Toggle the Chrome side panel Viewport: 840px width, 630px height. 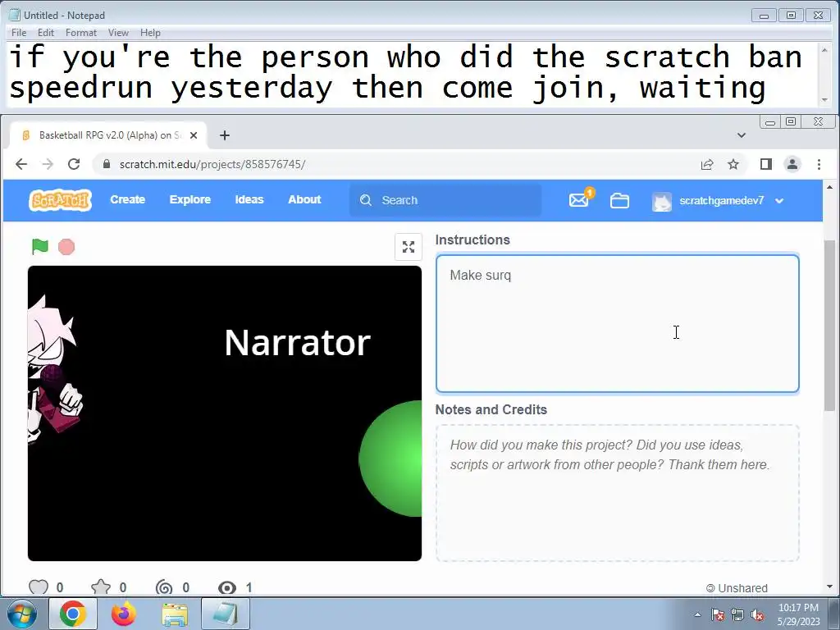[x=766, y=164]
